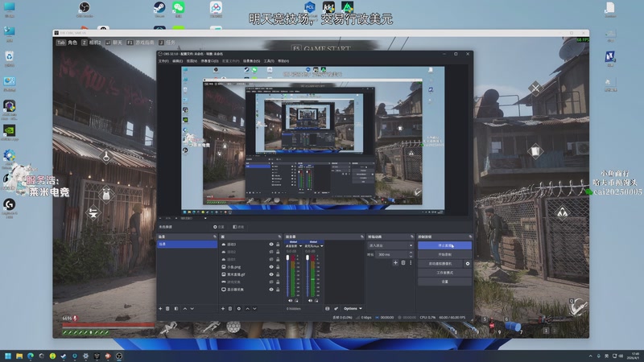Open 设置 settings button in Controls
The height and width of the screenshot is (362, 644).
[444, 282]
